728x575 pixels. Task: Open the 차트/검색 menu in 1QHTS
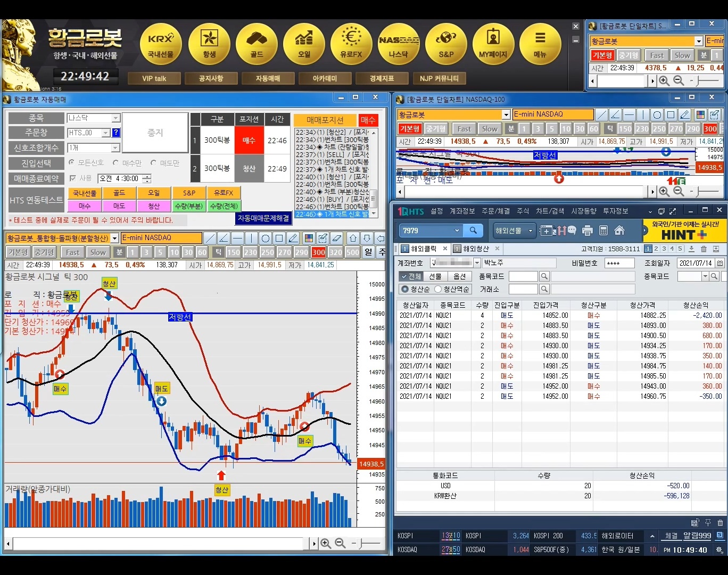(x=550, y=211)
